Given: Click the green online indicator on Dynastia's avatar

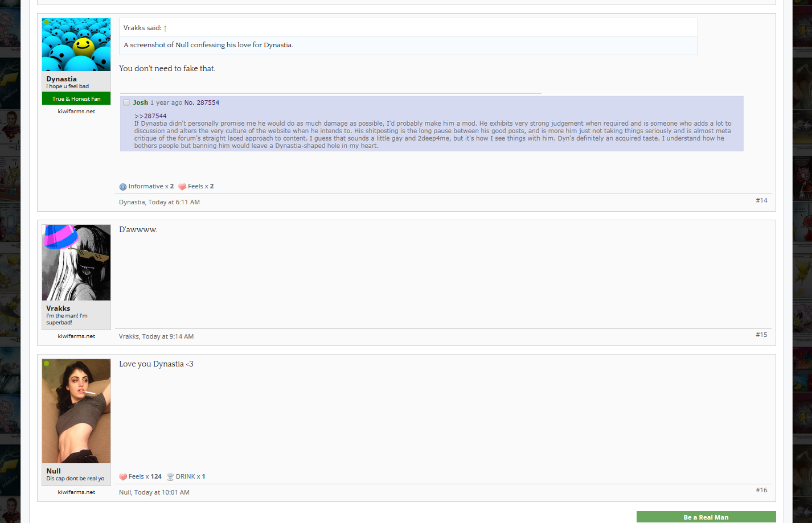Looking at the screenshot, I should point(47,23).
